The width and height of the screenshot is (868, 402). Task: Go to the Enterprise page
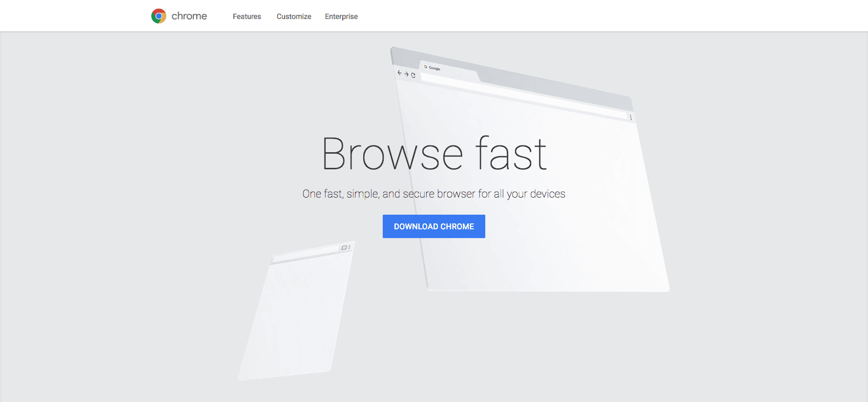pyautogui.click(x=341, y=17)
